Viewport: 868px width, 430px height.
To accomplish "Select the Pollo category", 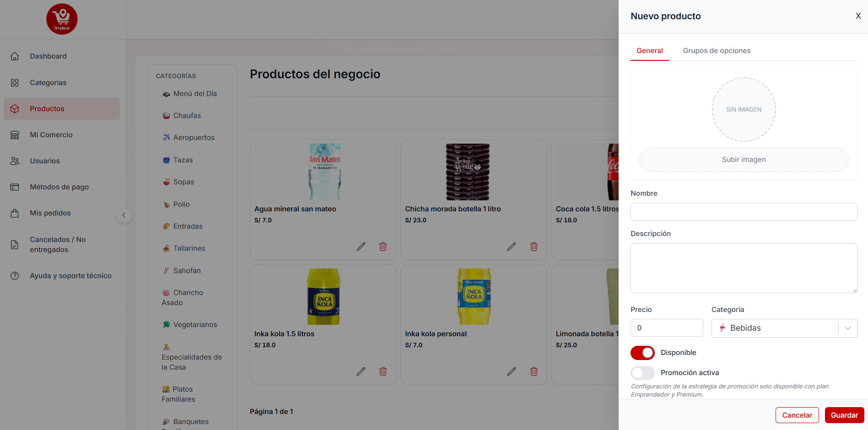I will (x=176, y=204).
